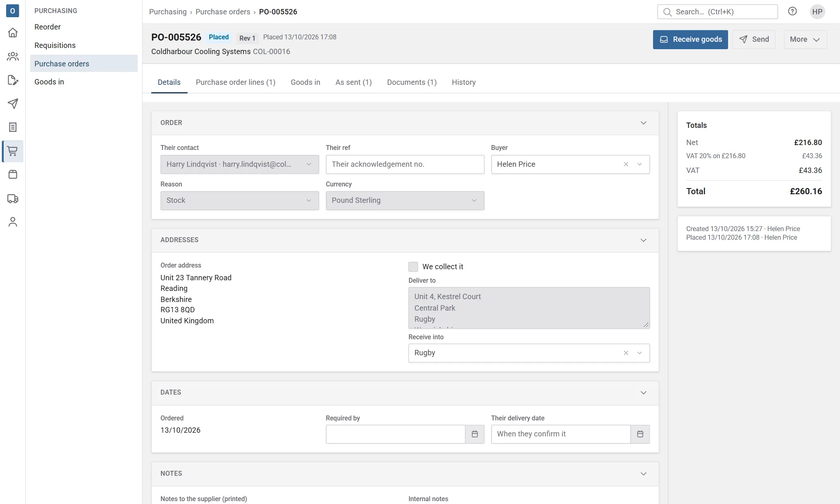The width and height of the screenshot is (840, 504).
Task: Open the delivery truck icon in sidebar
Action: (x=13, y=199)
